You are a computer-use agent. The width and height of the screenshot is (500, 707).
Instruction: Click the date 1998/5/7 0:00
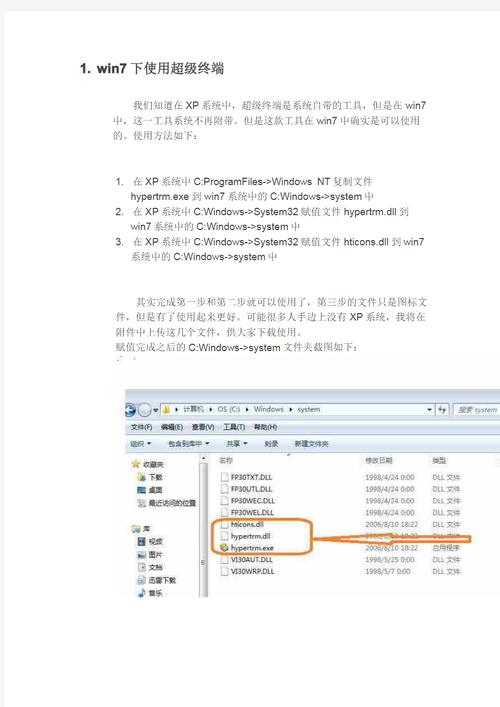pos(388,571)
